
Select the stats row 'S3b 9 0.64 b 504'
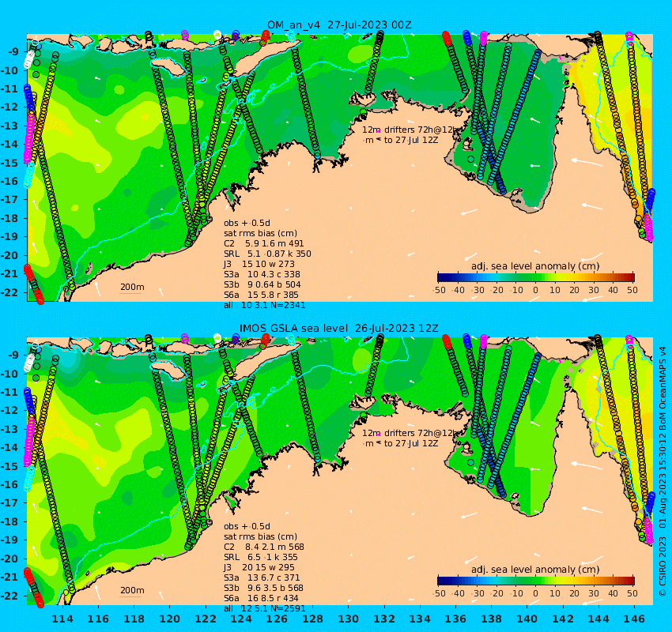(x=262, y=284)
